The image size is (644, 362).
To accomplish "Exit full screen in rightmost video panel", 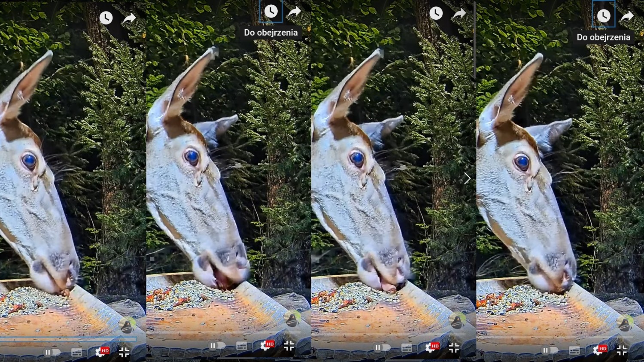I will (x=622, y=350).
